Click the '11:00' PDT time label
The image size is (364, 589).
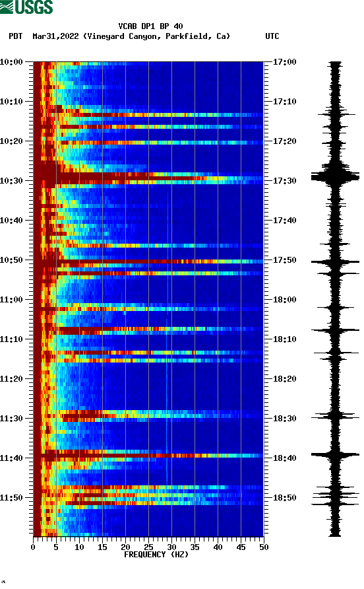click(11, 299)
